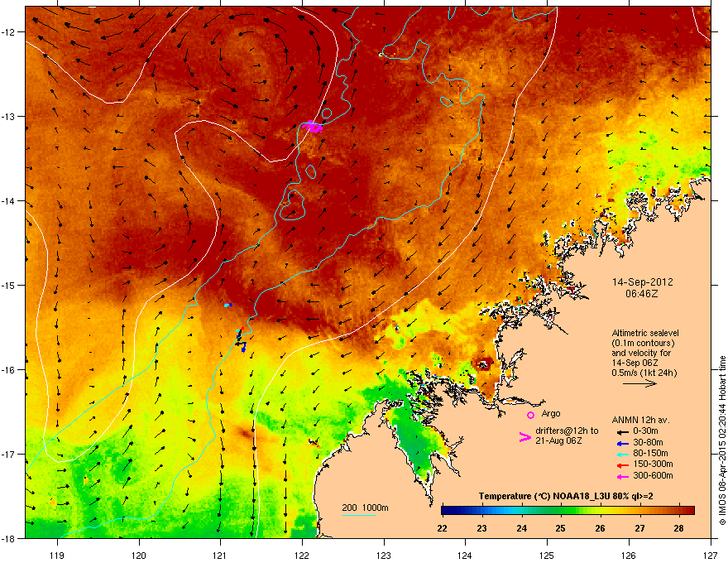Click the longitude axis label 120
Screen dimensions: 728x563
139,555
